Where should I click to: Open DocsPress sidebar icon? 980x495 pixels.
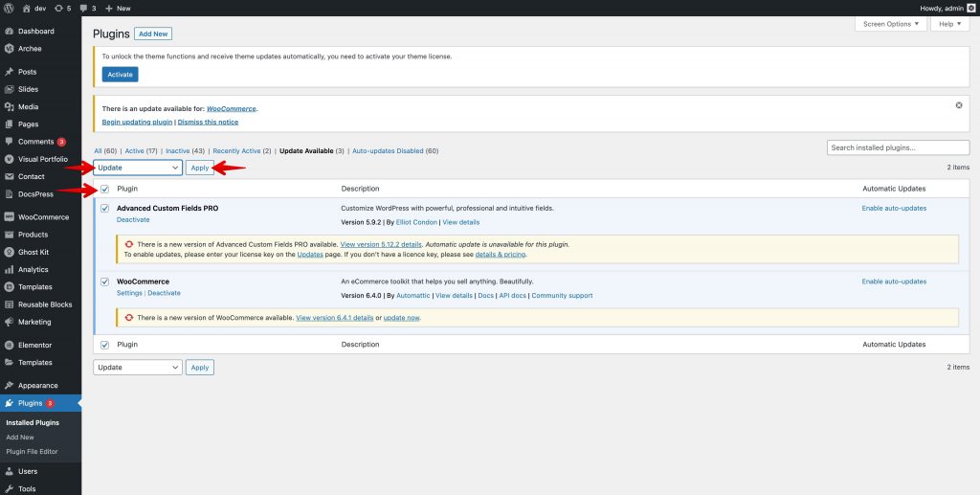[9, 194]
